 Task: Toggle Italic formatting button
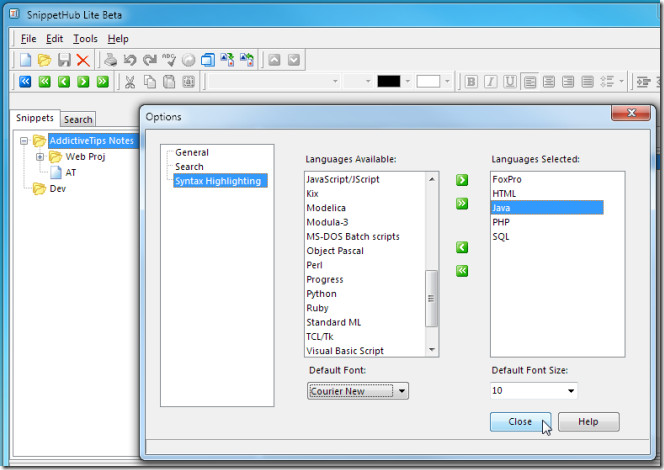(490, 82)
